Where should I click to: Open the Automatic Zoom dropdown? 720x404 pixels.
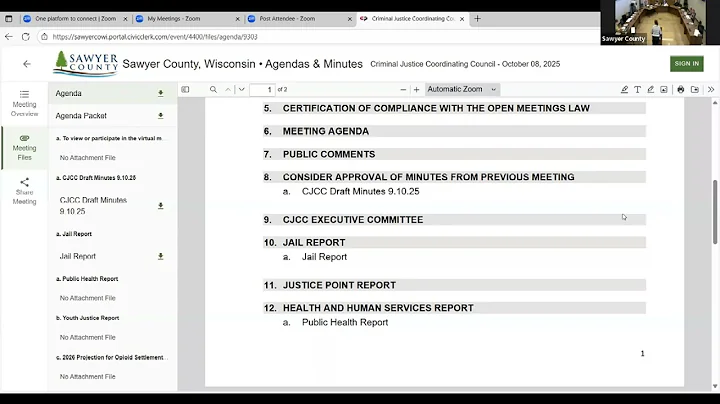tap(462, 89)
